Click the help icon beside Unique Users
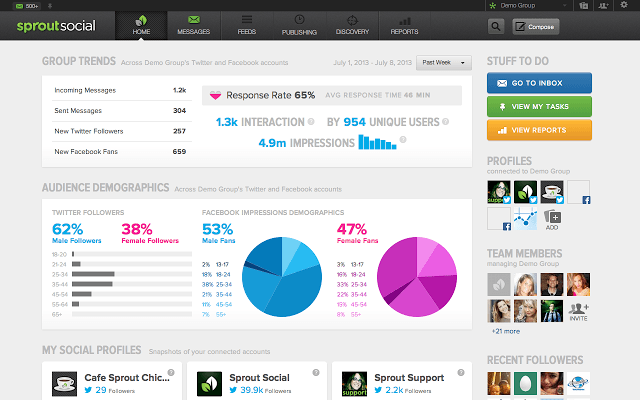Screen dimensions: 640x400 click(445, 121)
